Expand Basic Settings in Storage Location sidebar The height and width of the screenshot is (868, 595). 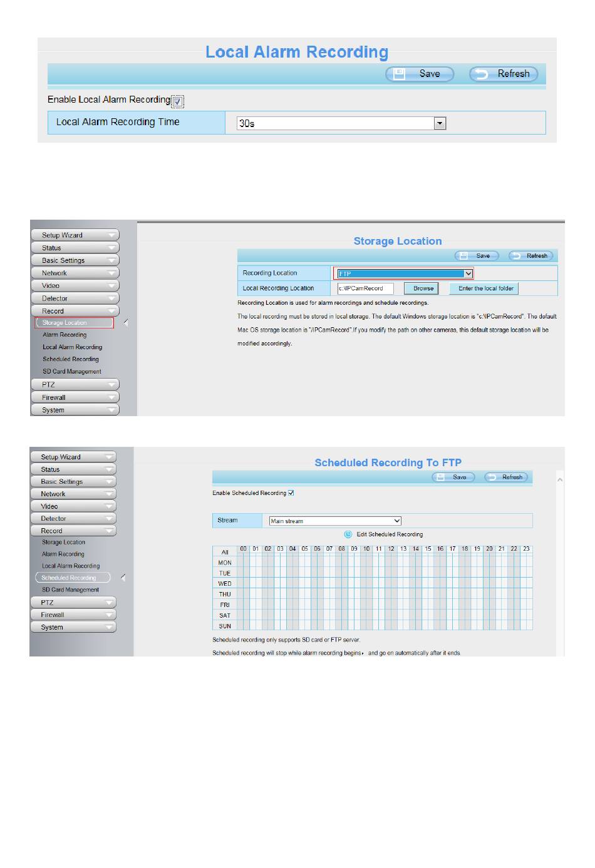pyautogui.click(x=75, y=260)
